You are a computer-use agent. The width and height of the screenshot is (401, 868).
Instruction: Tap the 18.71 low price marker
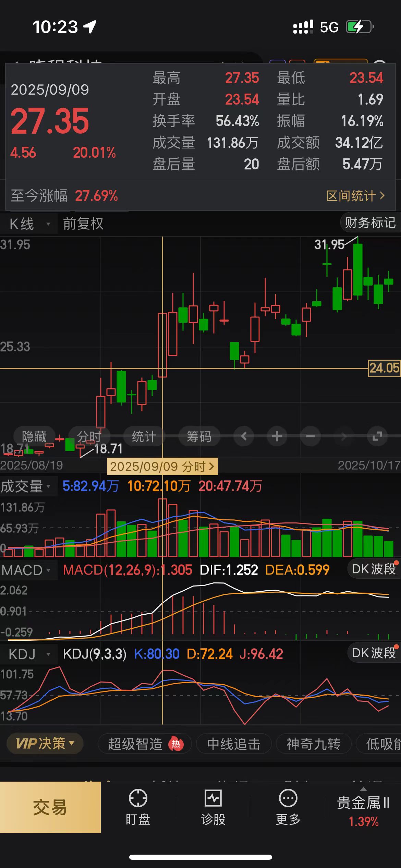[x=108, y=448]
